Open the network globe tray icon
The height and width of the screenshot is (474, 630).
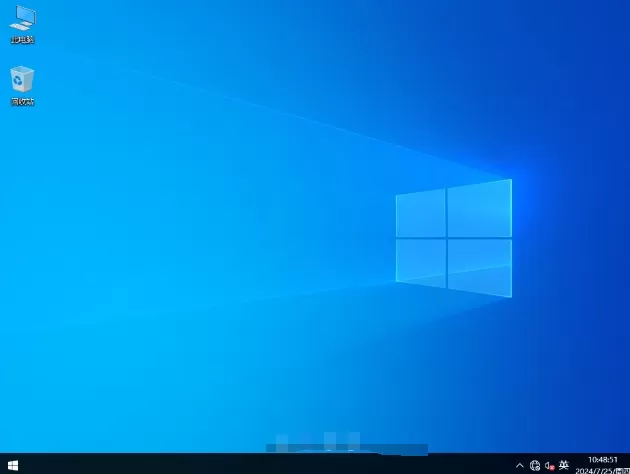tap(535, 466)
